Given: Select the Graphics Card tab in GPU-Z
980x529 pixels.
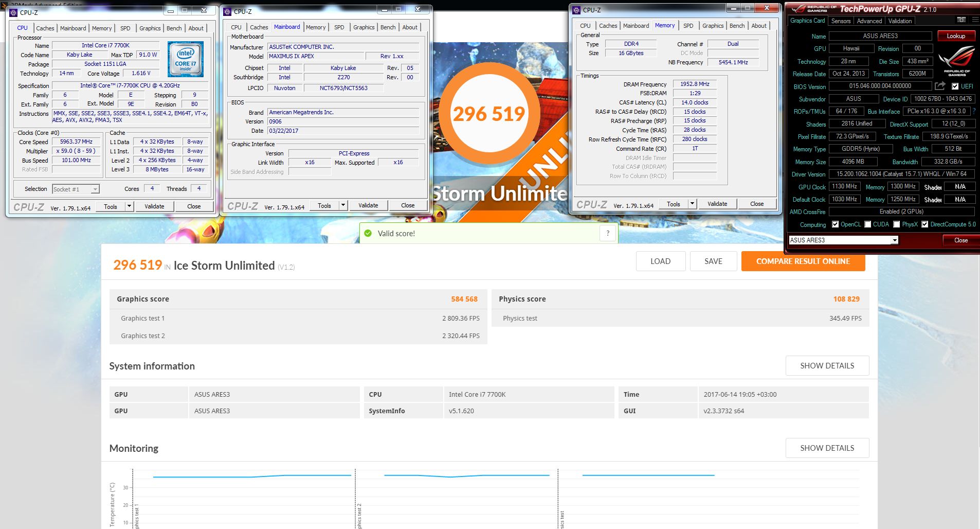Looking at the screenshot, I should pos(807,21).
